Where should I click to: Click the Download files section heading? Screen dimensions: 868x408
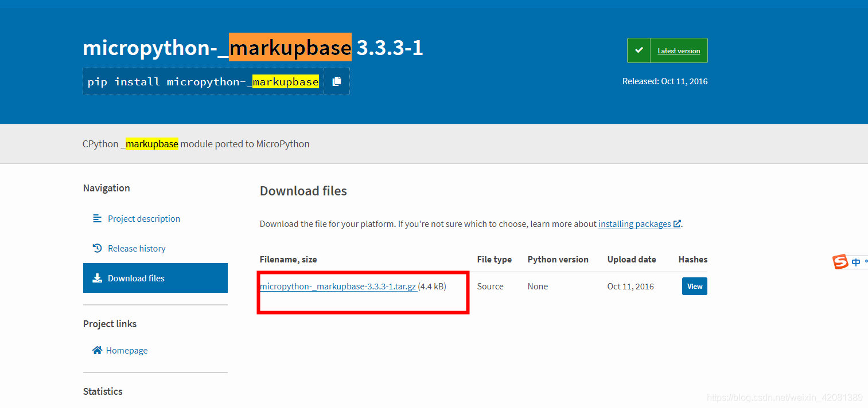tap(303, 191)
